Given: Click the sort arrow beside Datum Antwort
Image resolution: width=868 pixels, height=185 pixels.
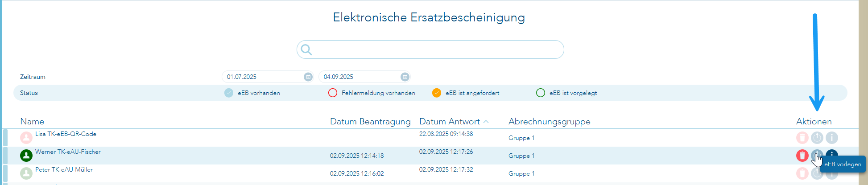Looking at the screenshot, I should (x=486, y=122).
